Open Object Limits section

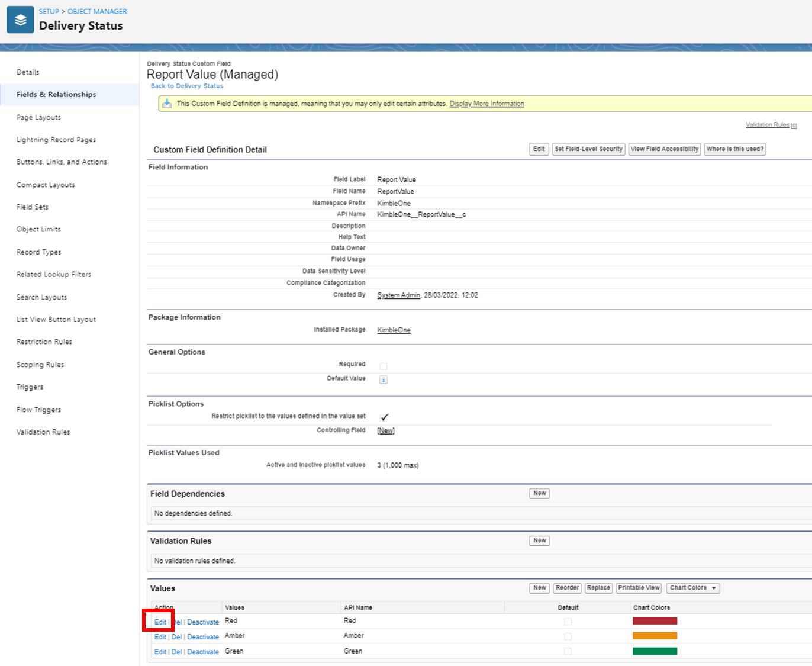(x=38, y=229)
